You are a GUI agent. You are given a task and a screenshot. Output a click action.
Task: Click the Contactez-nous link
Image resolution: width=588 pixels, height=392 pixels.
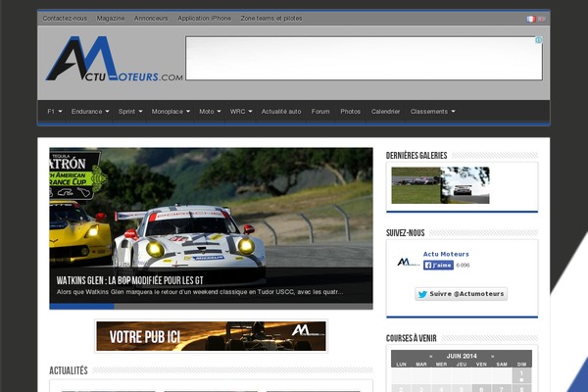click(x=65, y=18)
